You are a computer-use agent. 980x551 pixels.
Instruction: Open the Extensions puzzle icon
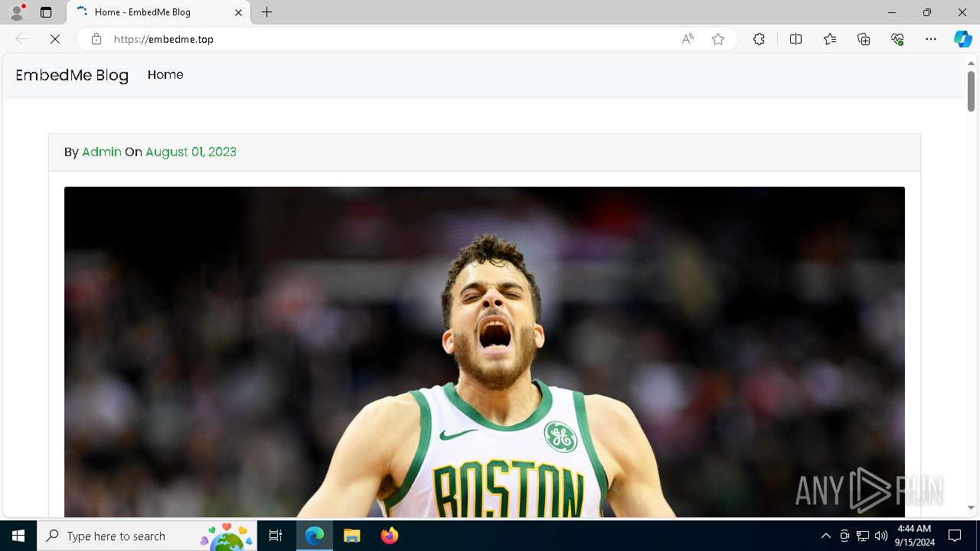tap(759, 39)
